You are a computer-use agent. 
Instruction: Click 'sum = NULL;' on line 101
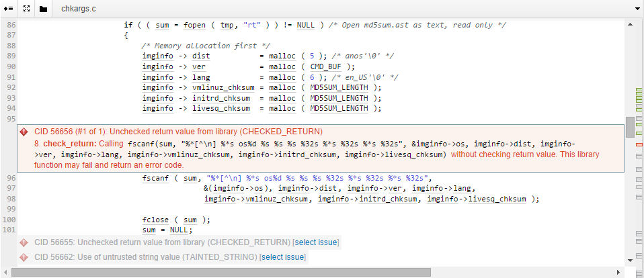pos(167,230)
